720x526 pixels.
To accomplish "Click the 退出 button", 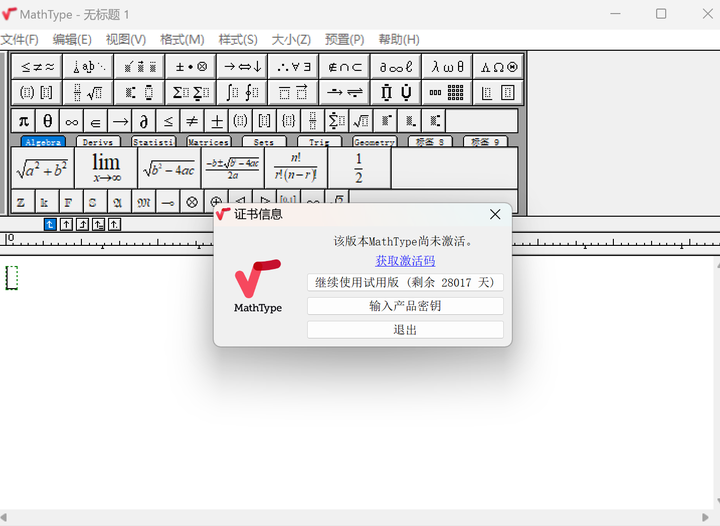I will coord(405,330).
